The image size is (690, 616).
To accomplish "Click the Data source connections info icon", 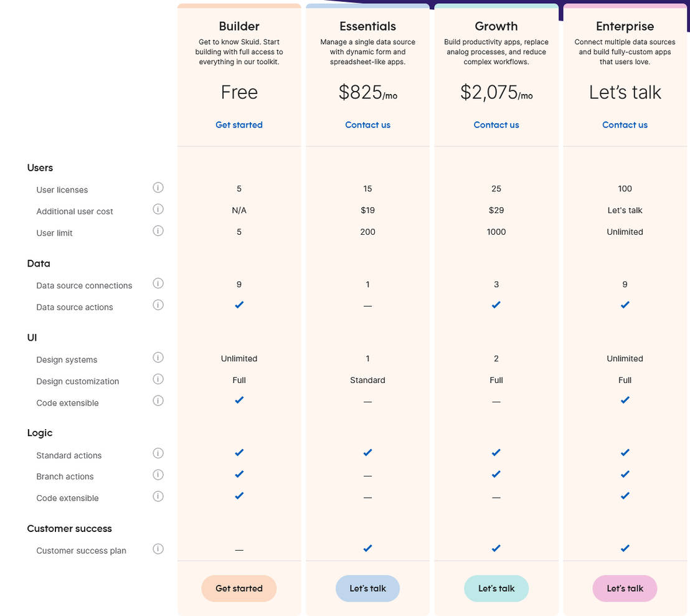I will coord(158,283).
